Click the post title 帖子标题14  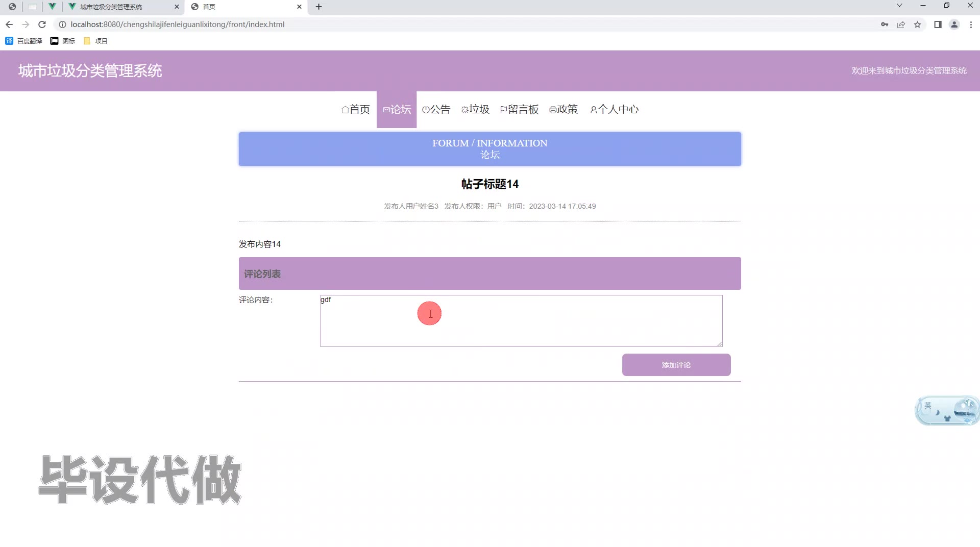490,184
